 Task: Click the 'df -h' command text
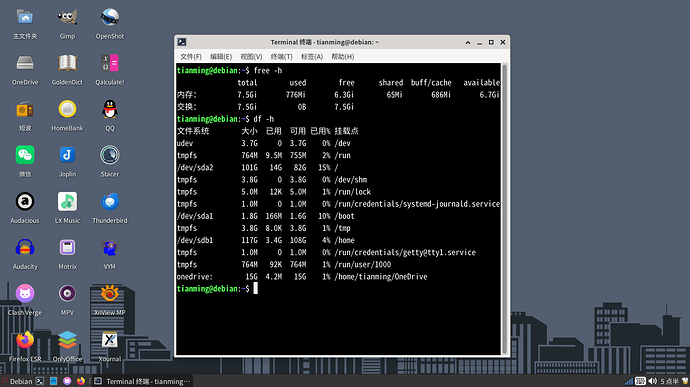coord(264,119)
